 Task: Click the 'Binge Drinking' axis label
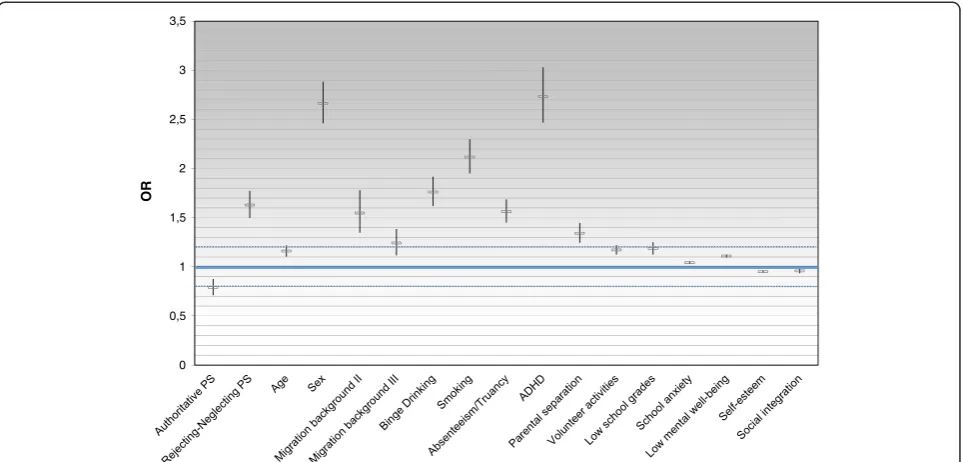(x=408, y=403)
